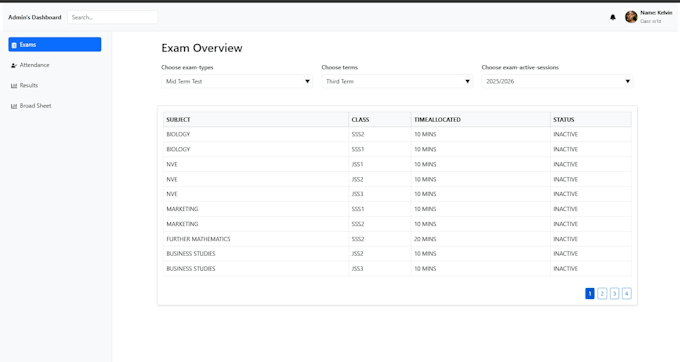Open the exam-active-sessions dropdown
The image size is (680, 362).
557,81
